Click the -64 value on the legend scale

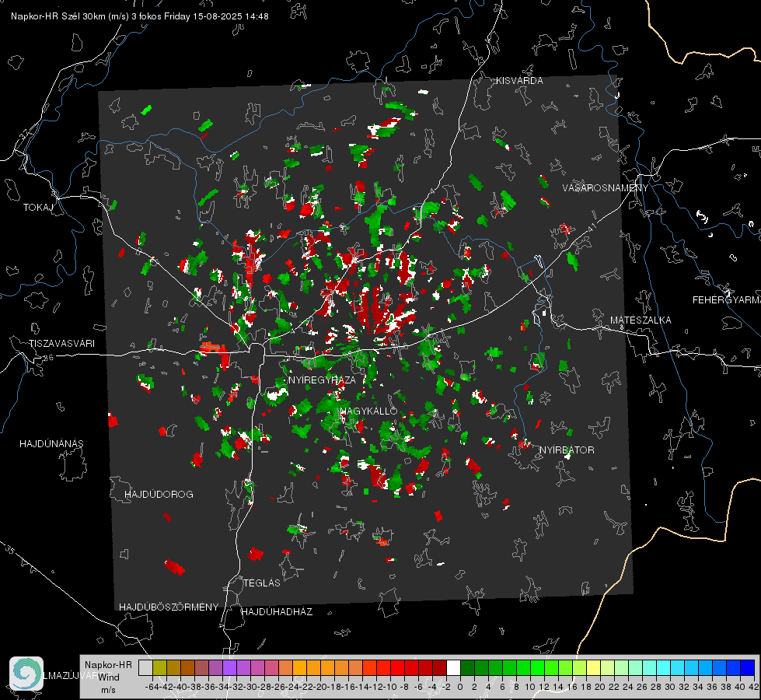[152, 687]
